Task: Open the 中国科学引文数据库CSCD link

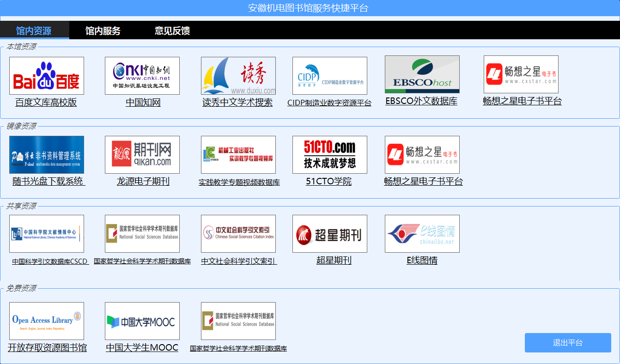Action: tap(50, 261)
